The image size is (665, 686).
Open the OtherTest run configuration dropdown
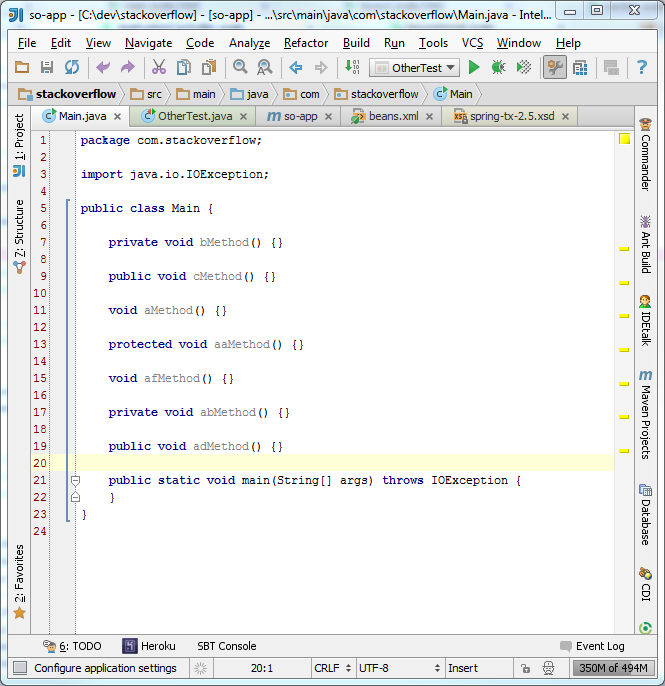[414, 68]
